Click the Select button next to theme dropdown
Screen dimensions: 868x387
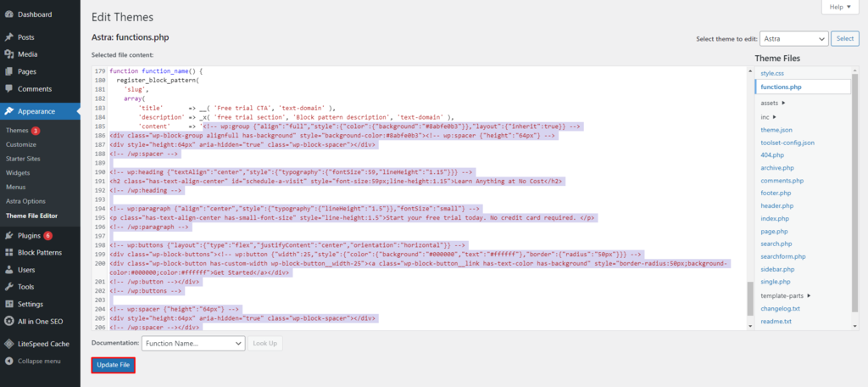point(844,39)
